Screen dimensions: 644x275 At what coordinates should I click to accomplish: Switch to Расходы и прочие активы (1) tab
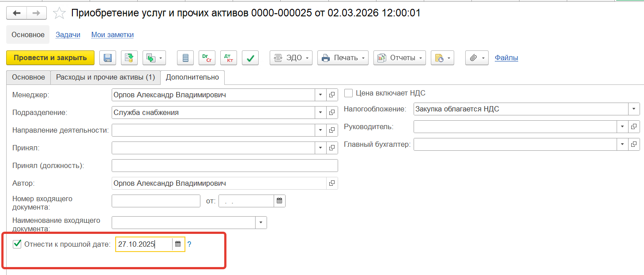pos(105,77)
